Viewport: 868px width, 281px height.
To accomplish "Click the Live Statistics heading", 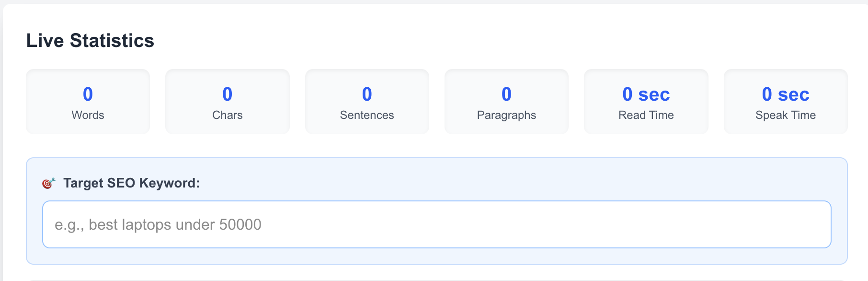I will tap(90, 41).
